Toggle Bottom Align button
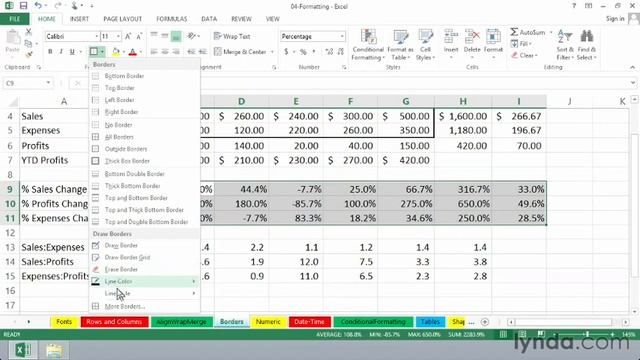 pos(176,36)
